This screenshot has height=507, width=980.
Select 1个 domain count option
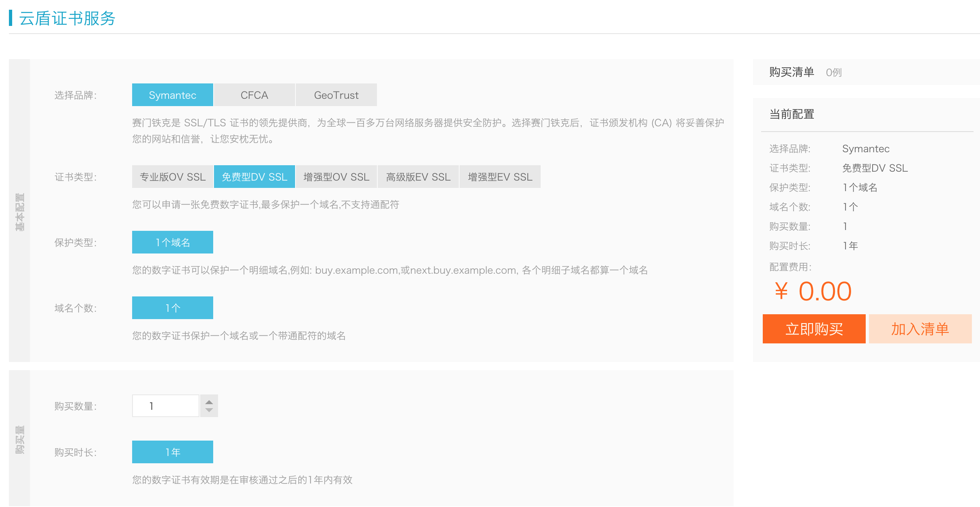172,308
